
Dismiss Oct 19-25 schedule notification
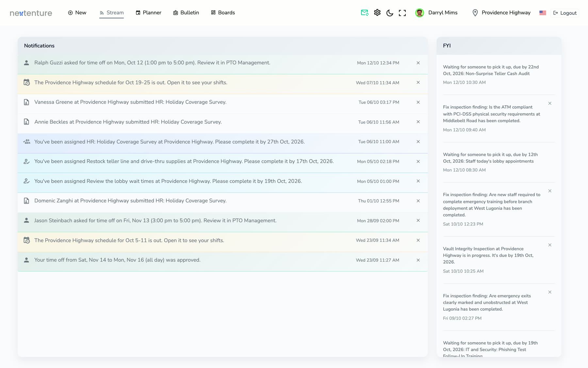[418, 82]
